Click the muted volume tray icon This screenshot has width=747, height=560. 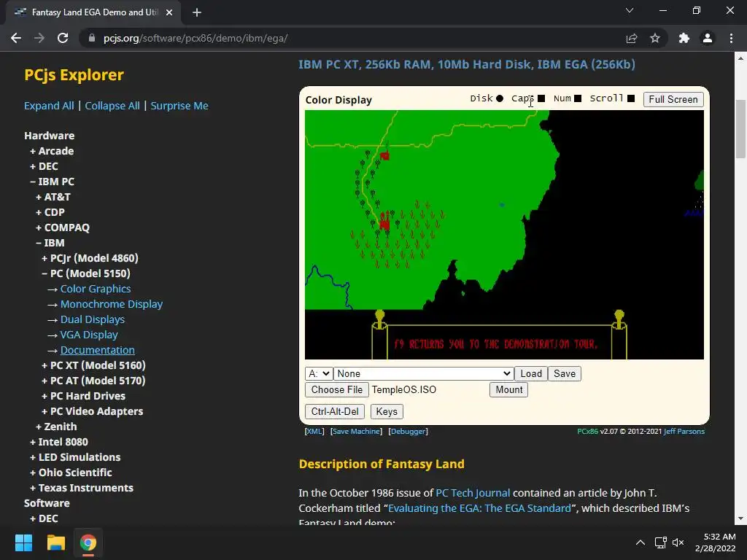point(678,542)
